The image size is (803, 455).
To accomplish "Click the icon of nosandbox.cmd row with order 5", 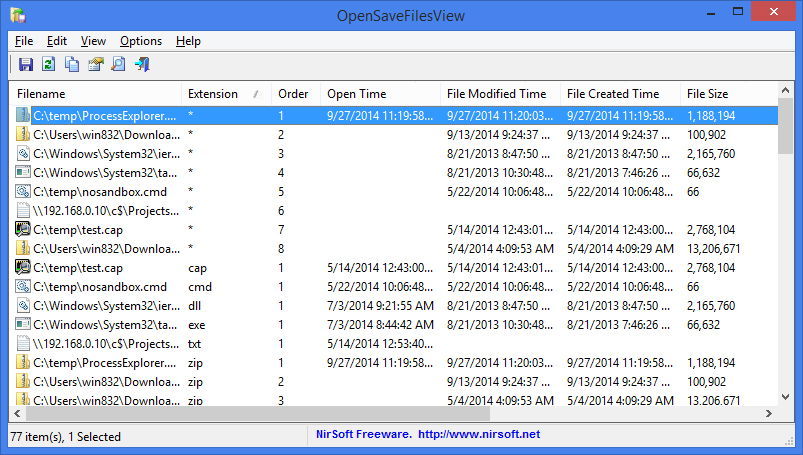I will tap(23, 191).
